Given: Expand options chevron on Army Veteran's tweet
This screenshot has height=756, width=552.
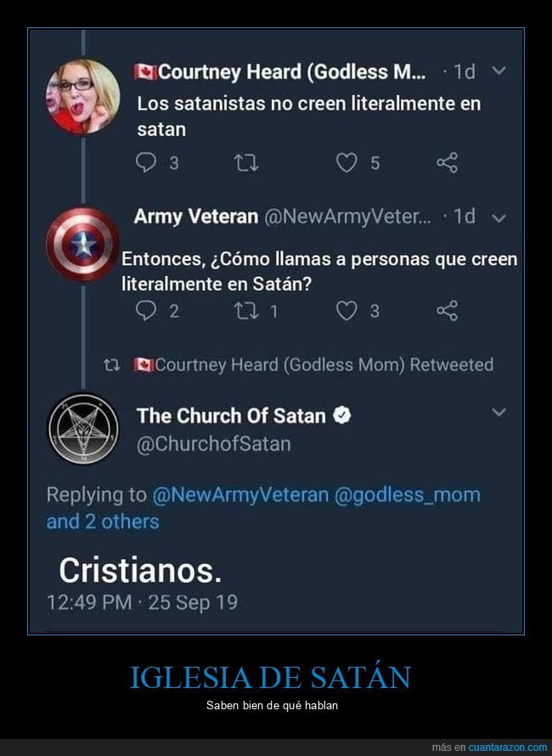Looking at the screenshot, I should click(x=499, y=218).
